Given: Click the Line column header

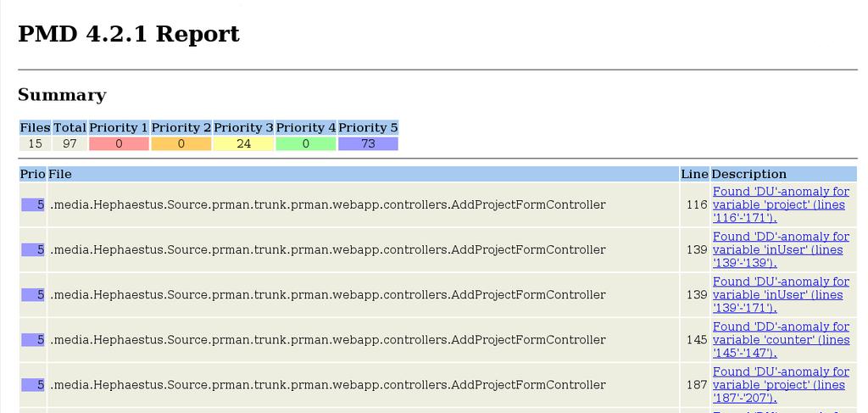Looking at the screenshot, I should [694, 174].
